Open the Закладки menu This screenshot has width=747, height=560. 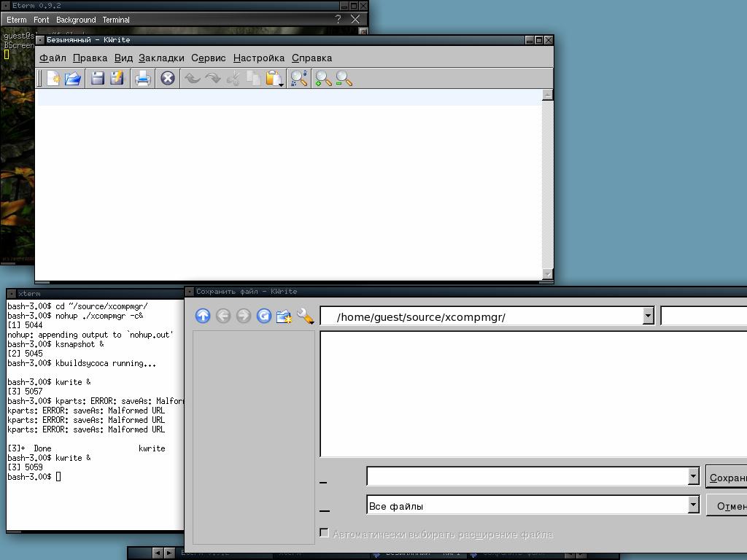[x=161, y=58]
